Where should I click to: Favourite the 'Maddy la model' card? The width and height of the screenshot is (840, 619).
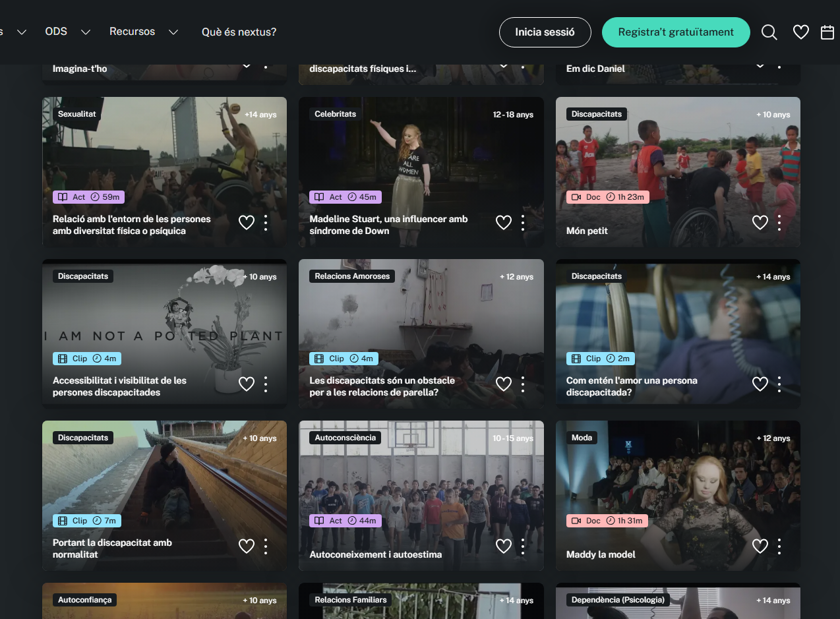click(760, 546)
